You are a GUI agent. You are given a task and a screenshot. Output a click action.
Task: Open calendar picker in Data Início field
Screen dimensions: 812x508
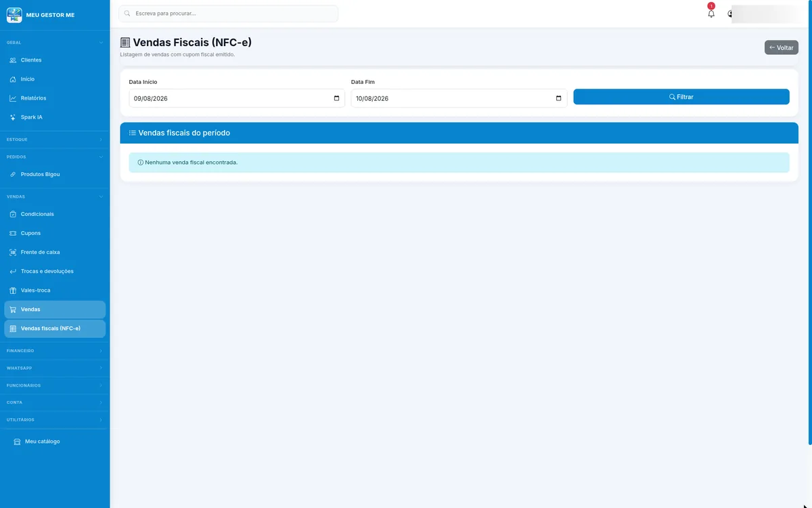coord(337,98)
